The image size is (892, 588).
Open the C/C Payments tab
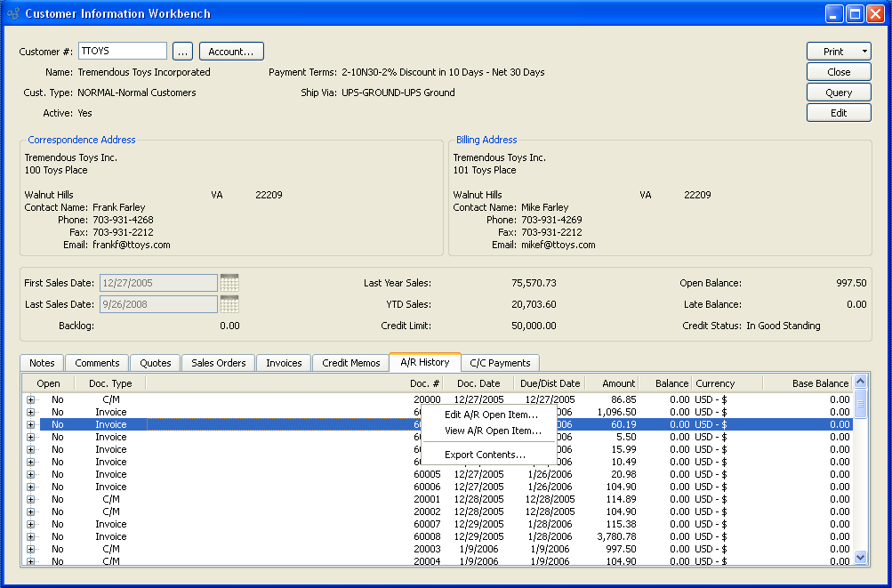click(x=500, y=363)
